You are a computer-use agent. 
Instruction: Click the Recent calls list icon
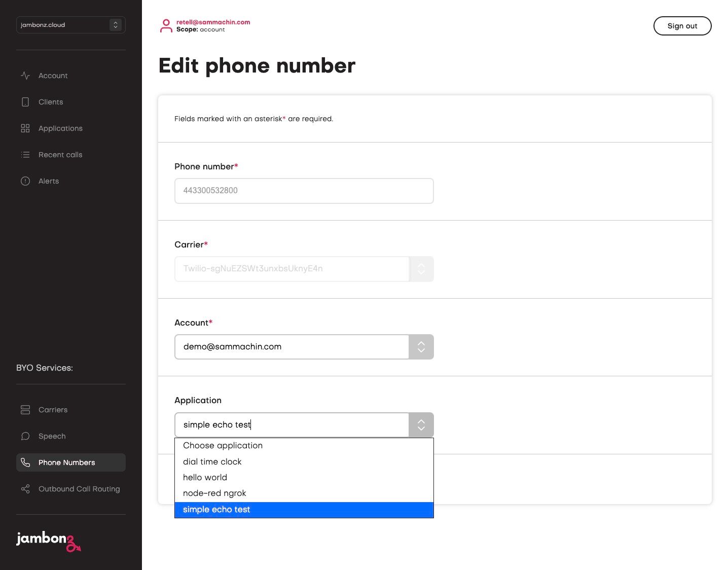25,155
